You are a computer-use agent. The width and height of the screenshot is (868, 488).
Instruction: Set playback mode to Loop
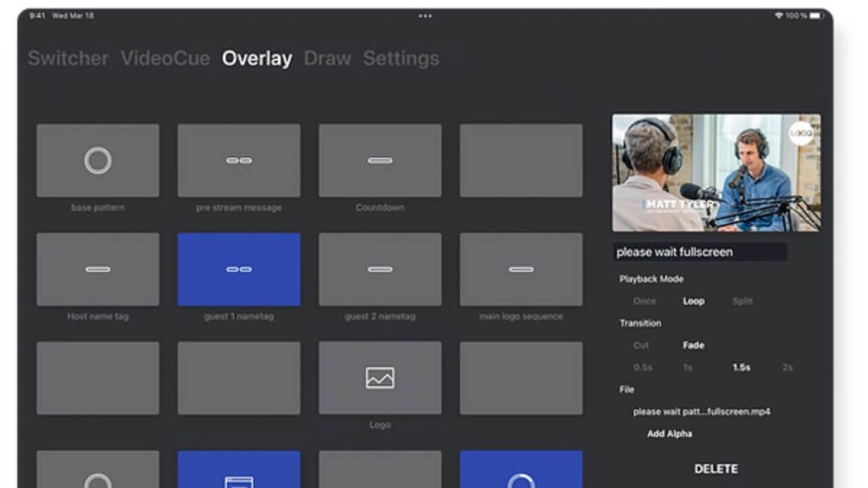coord(693,301)
